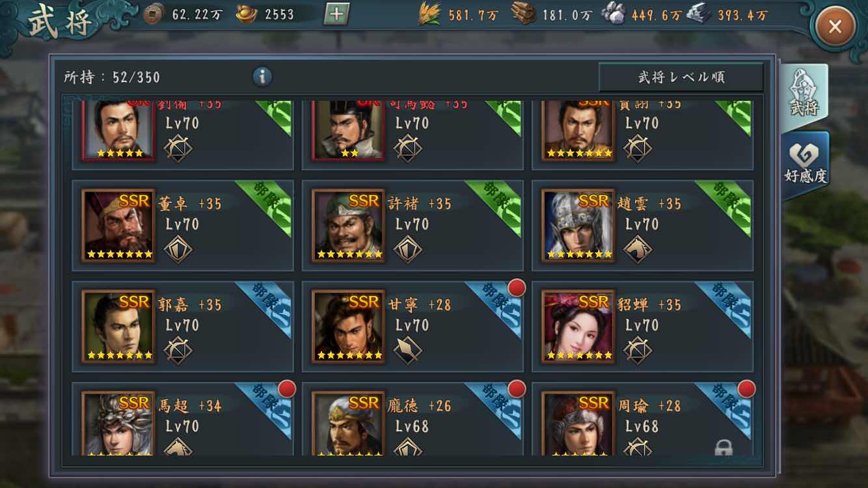Click the copper coin currency icon

coord(154,14)
